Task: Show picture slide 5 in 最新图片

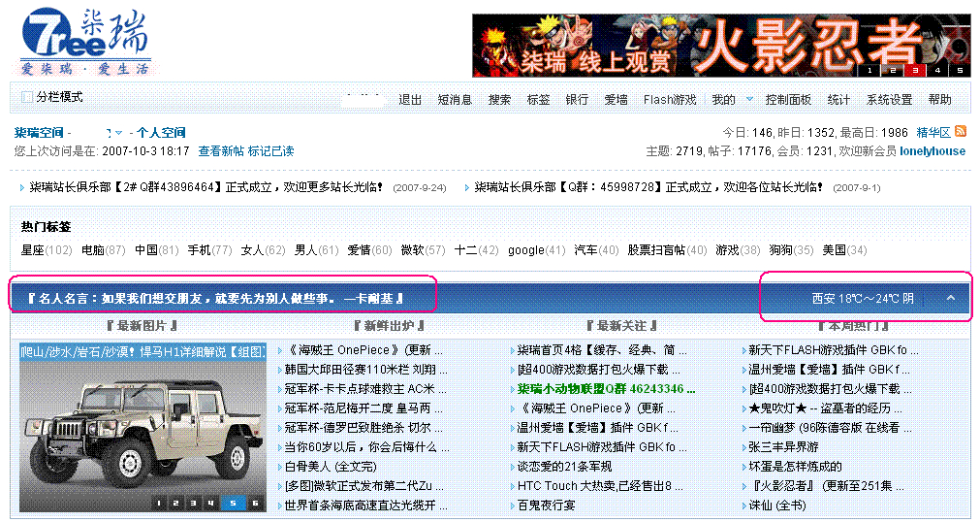Action: pyautogui.click(x=233, y=503)
